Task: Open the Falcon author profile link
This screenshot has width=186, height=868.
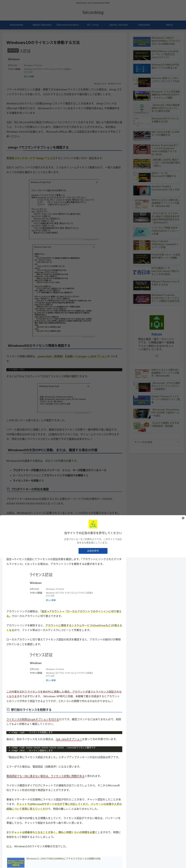Action: [157, 334]
